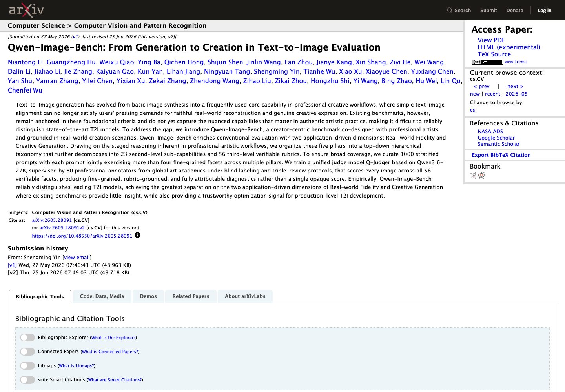The width and height of the screenshot is (565, 392).
Task: Click the paper title Qwen-Image-Bench heading
Action: pos(194,47)
